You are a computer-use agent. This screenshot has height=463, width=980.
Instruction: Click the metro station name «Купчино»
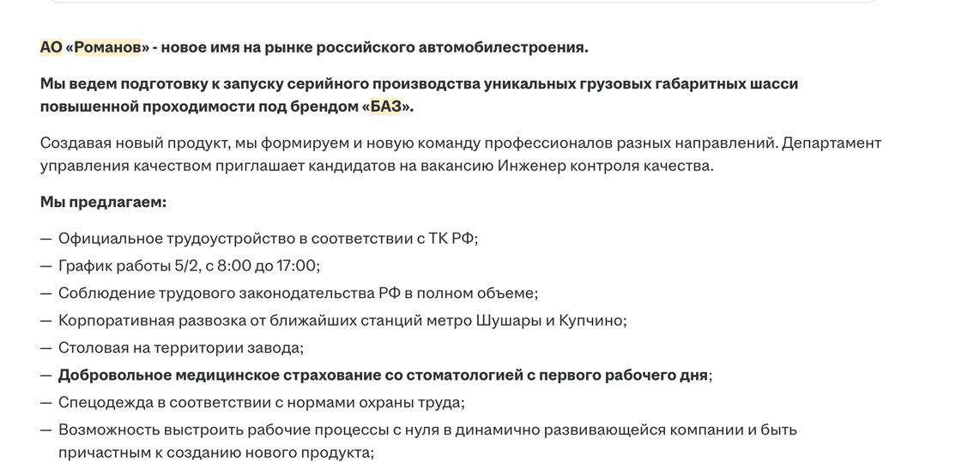(x=592, y=321)
